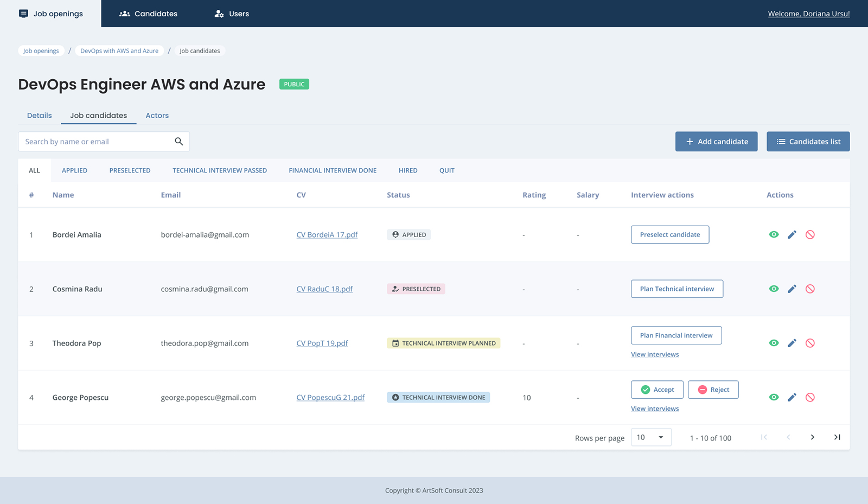This screenshot has height=504, width=868.
Task: Open the Candidates list button
Action: pos(808,142)
